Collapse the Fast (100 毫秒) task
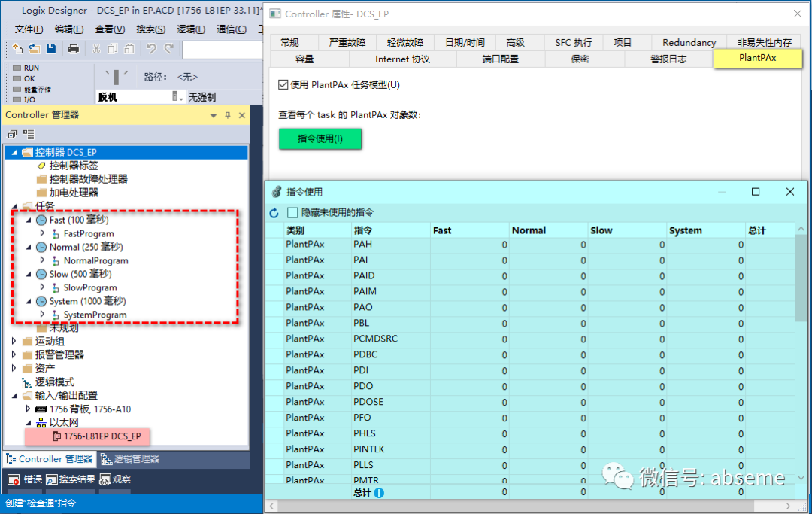This screenshot has height=514, width=812. coord(29,221)
